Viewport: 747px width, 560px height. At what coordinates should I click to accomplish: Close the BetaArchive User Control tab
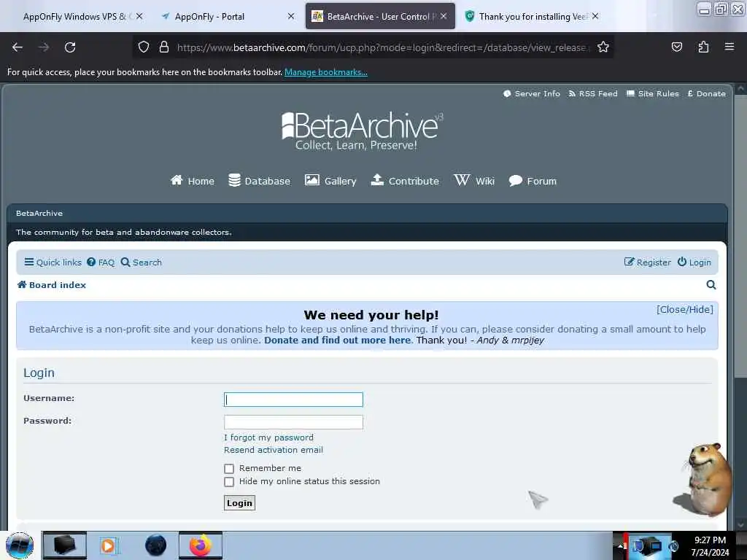click(444, 16)
